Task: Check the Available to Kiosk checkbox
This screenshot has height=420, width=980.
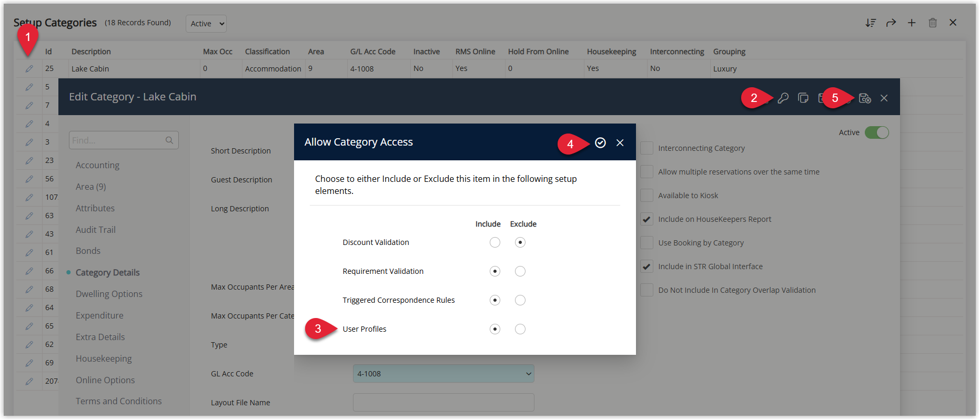Action: (x=647, y=196)
